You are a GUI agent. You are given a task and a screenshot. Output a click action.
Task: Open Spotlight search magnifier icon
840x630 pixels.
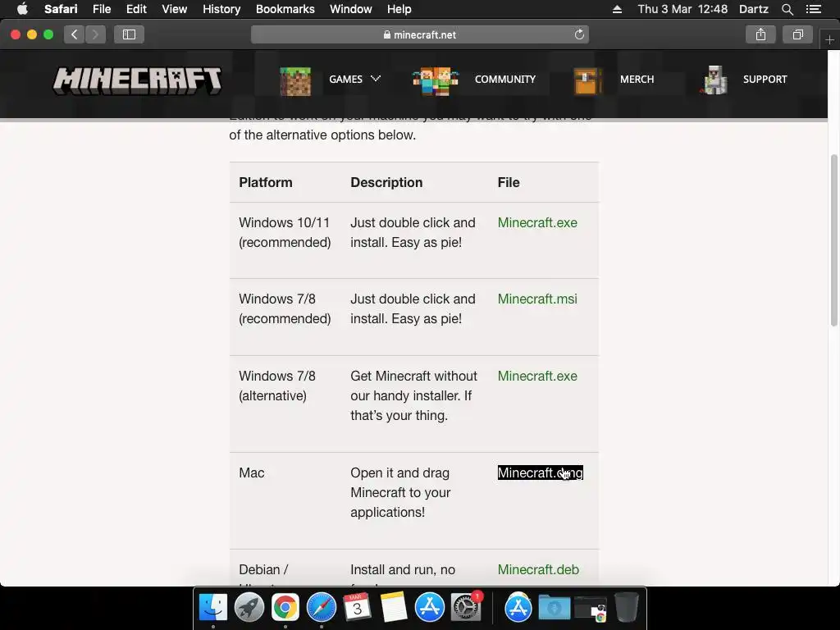[x=787, y=9]
